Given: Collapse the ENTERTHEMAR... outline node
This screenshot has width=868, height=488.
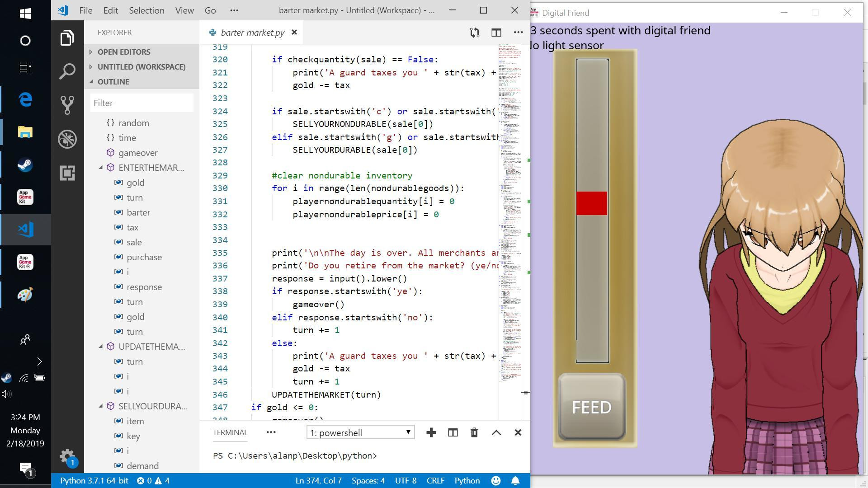Looking at the screenshot, I should pos(101,168).
